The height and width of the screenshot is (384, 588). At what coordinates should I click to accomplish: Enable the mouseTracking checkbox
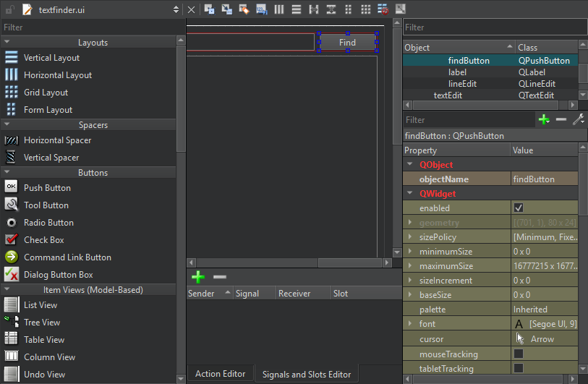pos(519,354)
